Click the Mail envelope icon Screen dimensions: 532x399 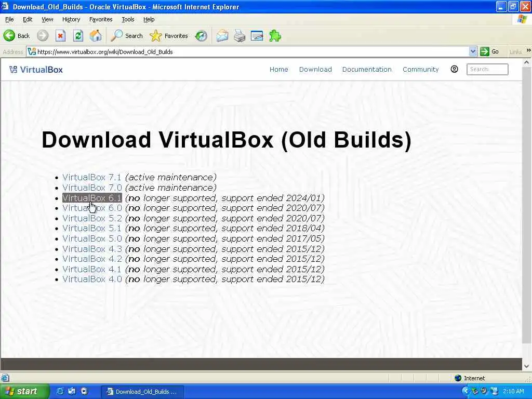222,36
